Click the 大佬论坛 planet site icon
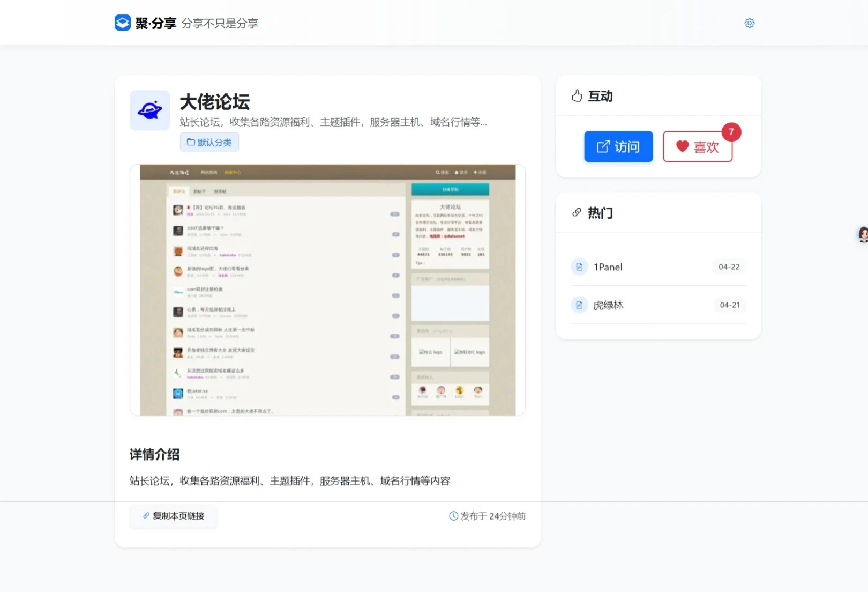868x592 pixels. [150, 110]
